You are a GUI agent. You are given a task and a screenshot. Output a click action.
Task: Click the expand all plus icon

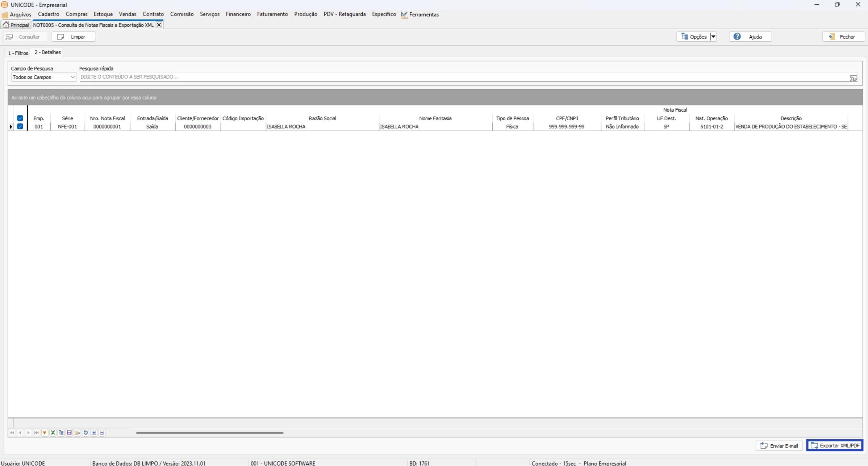tap(94, 433)
